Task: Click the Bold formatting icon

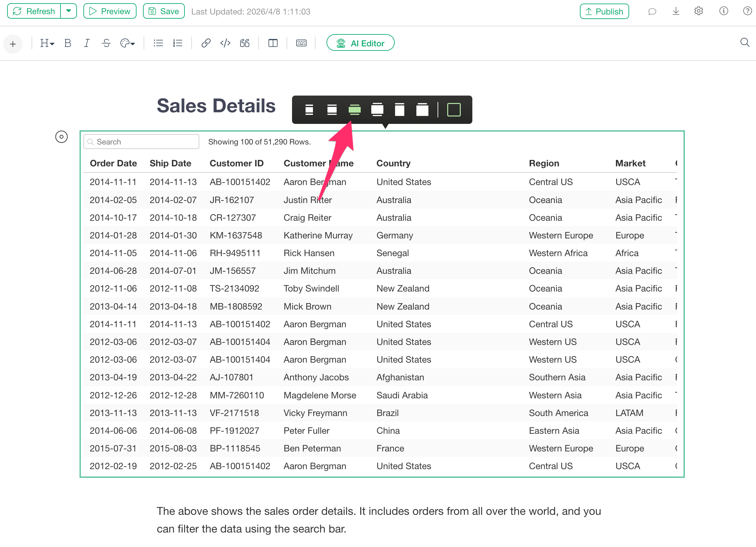Action: pyautogui.click(x=68, y=43)
